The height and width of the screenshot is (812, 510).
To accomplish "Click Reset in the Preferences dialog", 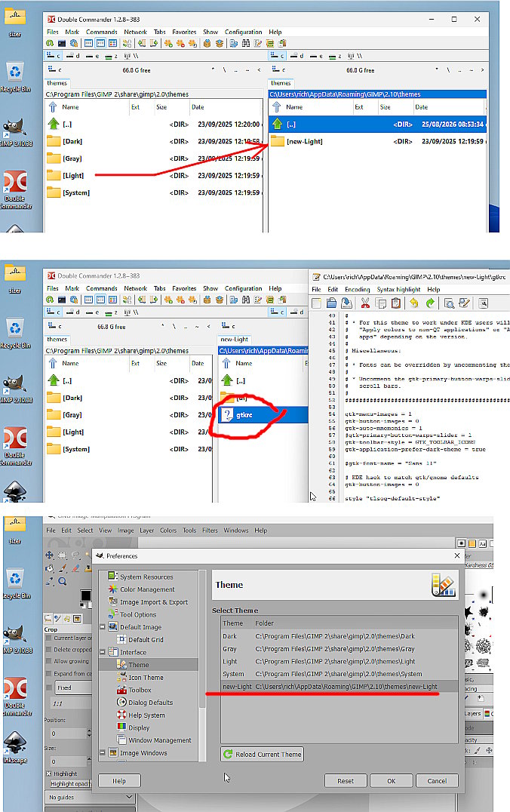I will tap(346, 781).
